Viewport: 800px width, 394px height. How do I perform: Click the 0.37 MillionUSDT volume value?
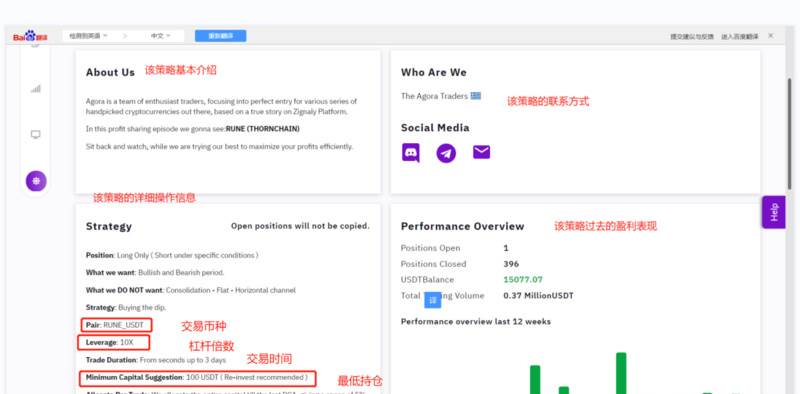click(x=538, y=296)
